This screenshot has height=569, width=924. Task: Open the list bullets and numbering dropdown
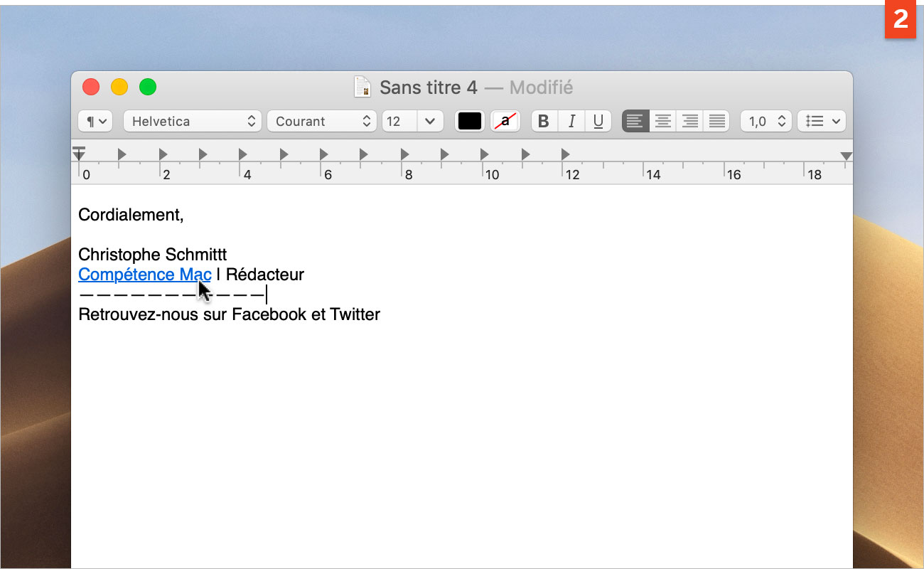(822, 121)
